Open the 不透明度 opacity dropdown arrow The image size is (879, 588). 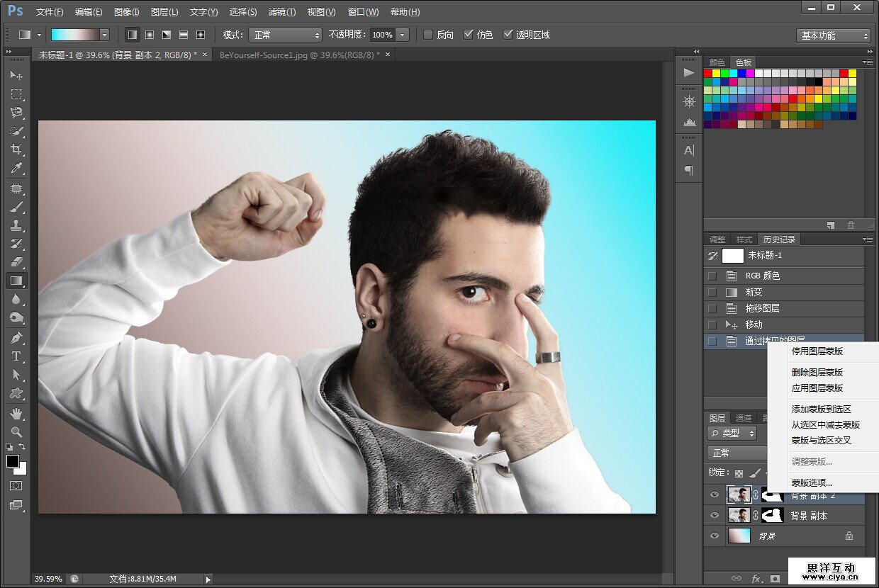pos(403,35)
